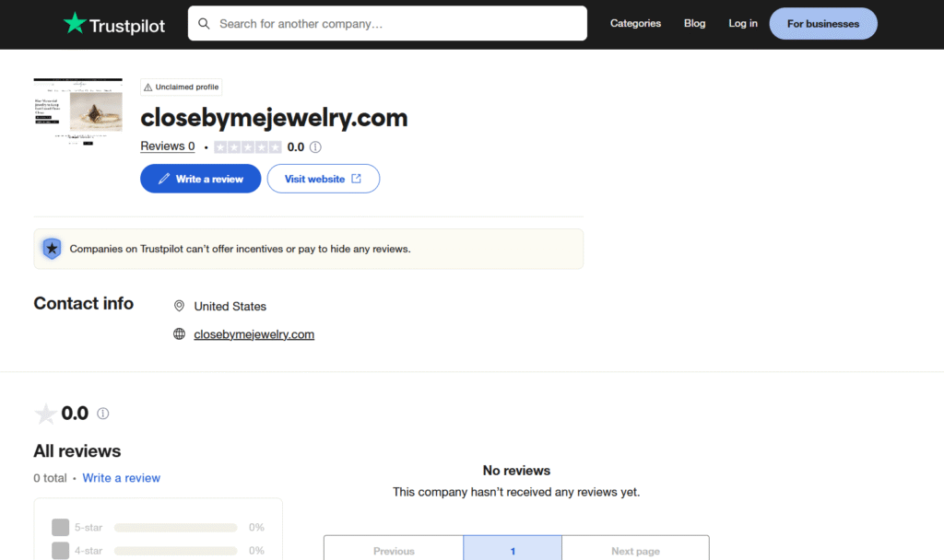Viewport: 944px width, 560px height.
Task: Click the info icon next to All reviews rating
Action: tap(102, 414)
